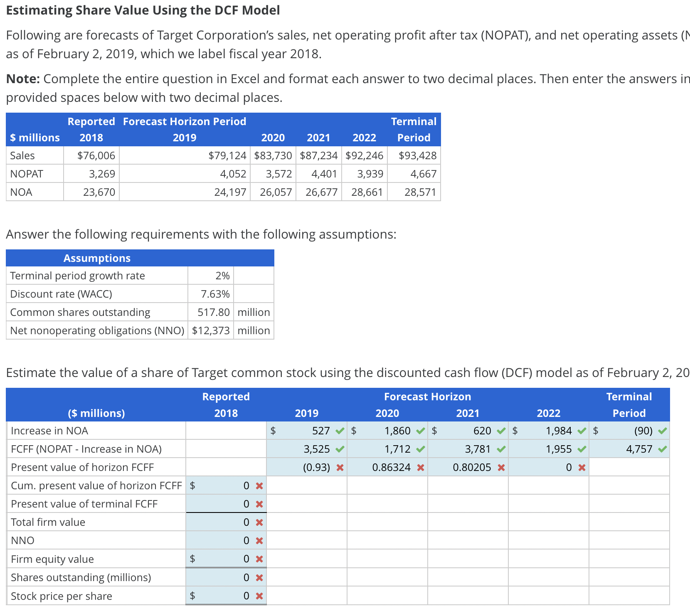Click the red X next to (0.93) present value
This screenshot has width=690, height=616.
[x=340, y=467]
